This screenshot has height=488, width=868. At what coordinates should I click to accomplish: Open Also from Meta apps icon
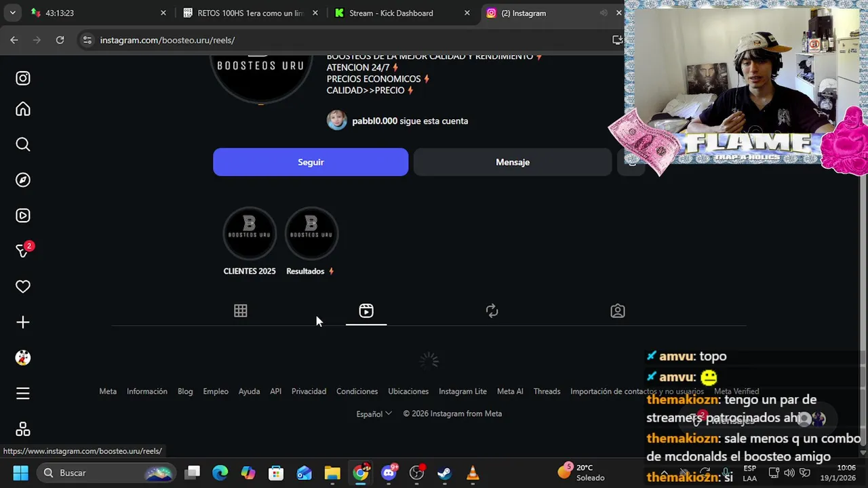pyautogui.click(x=23, y=429)
